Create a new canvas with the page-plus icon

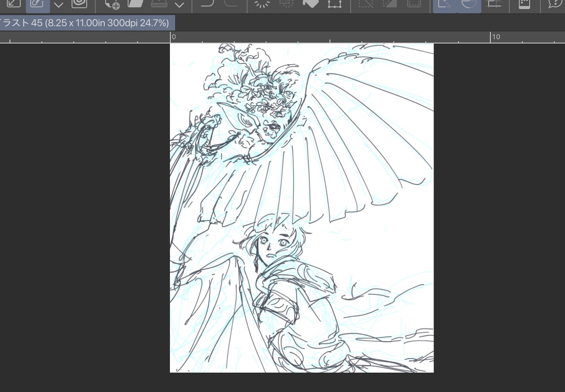(x=113, y=4)
